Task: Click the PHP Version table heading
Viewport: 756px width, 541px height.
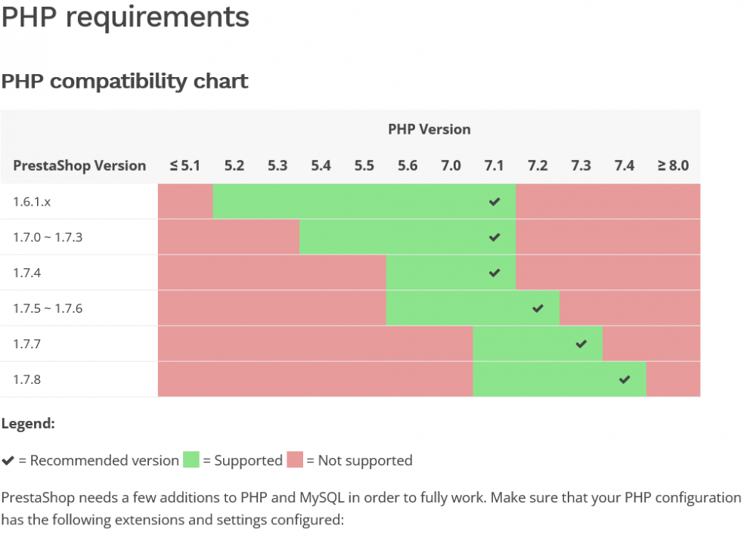Action: click(429, 130)
